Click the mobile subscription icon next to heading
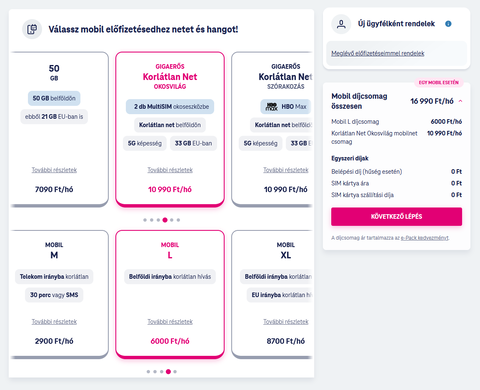This screenshot has height=390, width=480. pos(32,29)
